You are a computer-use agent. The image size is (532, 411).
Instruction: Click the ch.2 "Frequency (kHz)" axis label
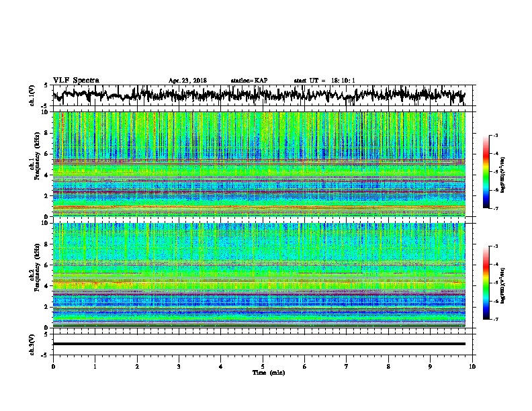[37, 267]
